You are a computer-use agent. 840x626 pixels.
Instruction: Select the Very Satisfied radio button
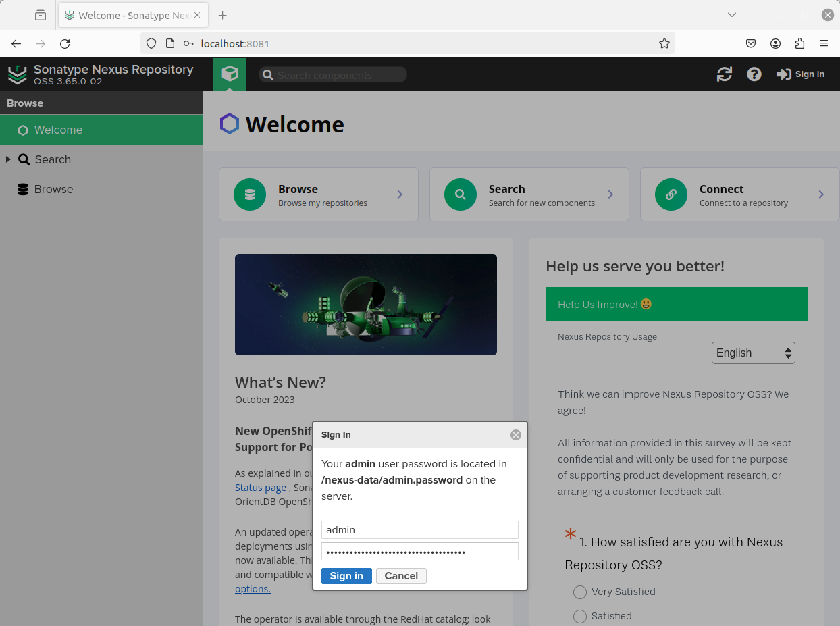tap(579, 592)
